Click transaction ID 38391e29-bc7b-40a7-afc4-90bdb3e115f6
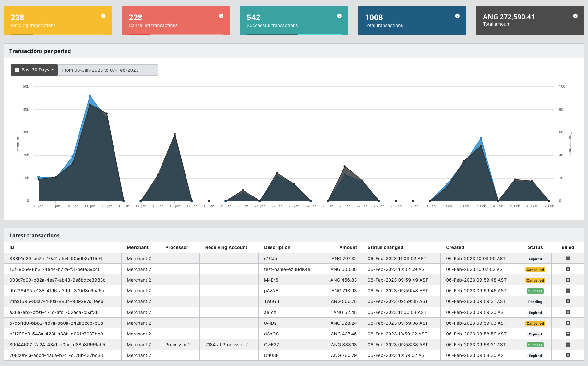The height and width of the screenshot is (366, 588). (x=55, y=259)
